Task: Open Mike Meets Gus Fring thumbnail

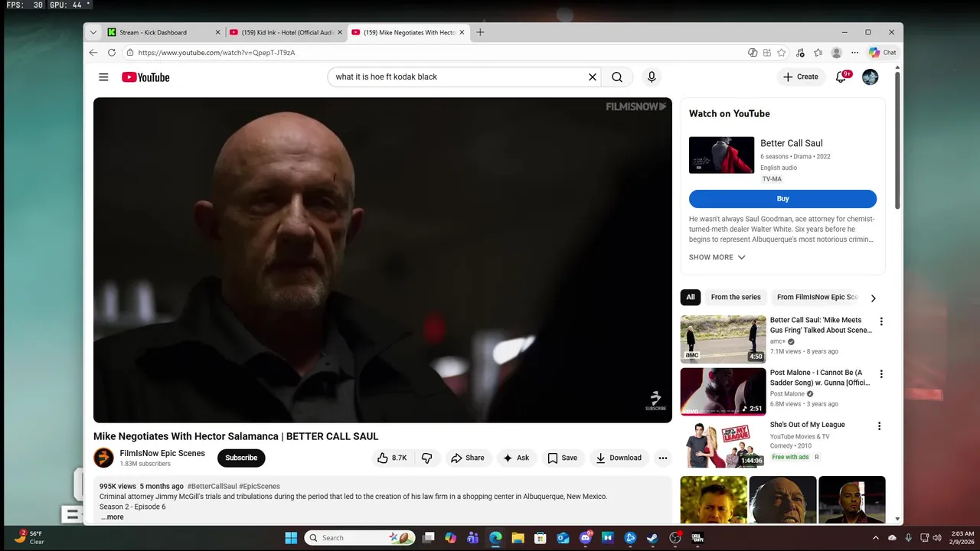Action: [x=724, y=339]
